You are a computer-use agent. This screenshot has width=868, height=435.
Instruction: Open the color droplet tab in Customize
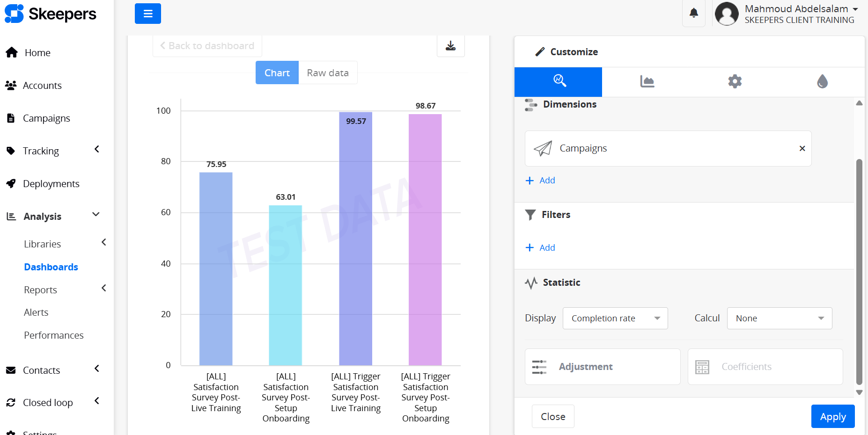[822, 81]
